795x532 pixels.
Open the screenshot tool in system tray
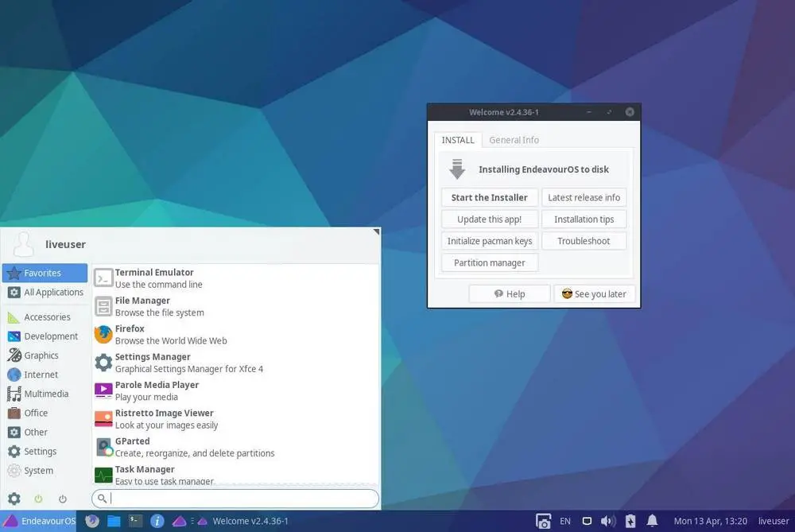pyautogui.click(x=543, y=522)
